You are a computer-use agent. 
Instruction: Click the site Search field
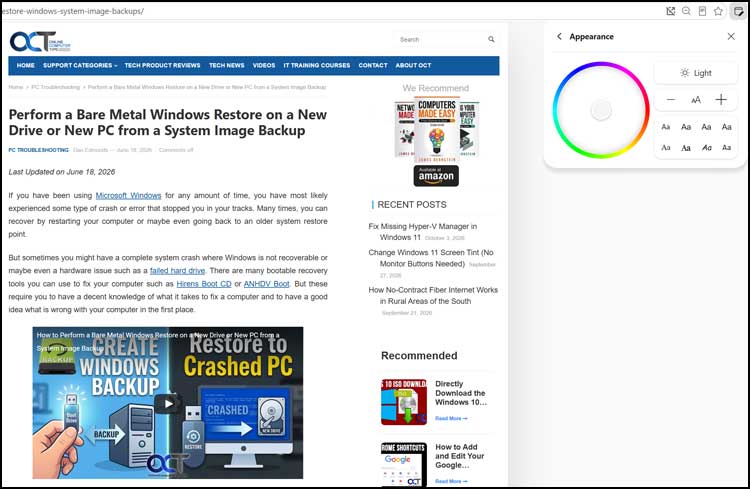coord(440,39)
